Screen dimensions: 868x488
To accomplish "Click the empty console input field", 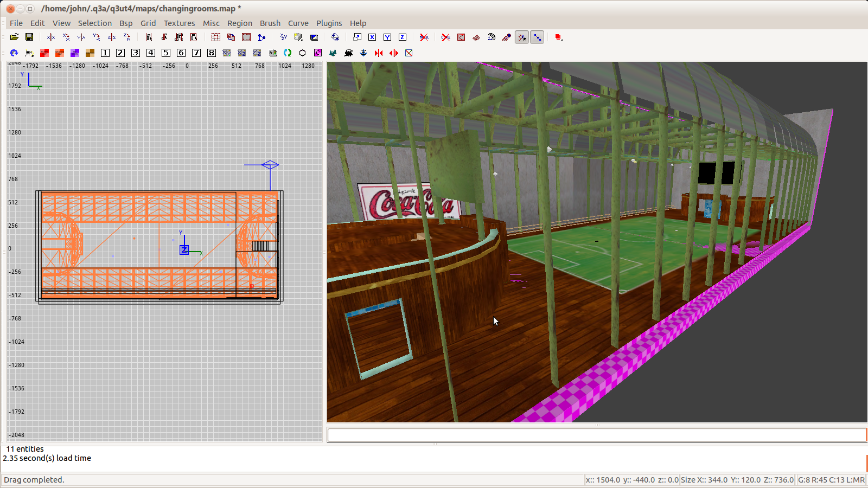I will coord(596,435).
